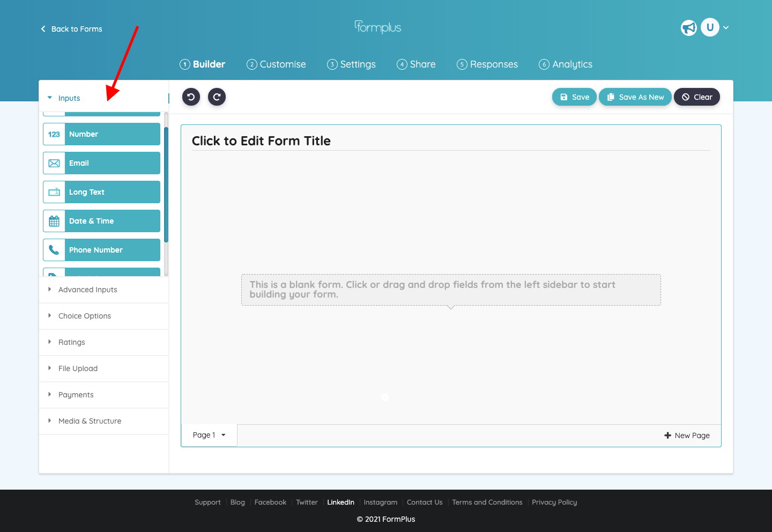Expand the Payments section
The height and width of the screenshot is (532, 772).
104,395
